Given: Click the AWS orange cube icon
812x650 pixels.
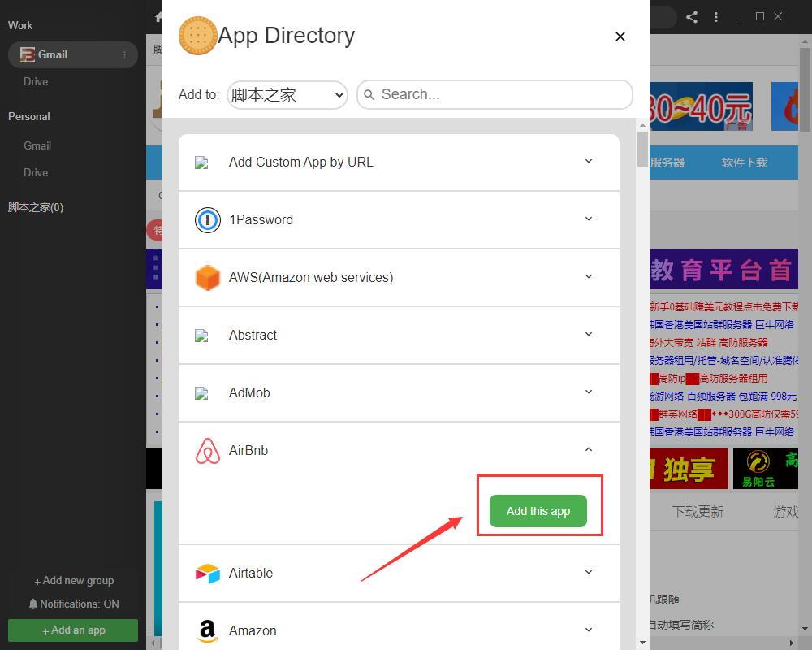Looking at the screenshot, I should coord(208,278).
